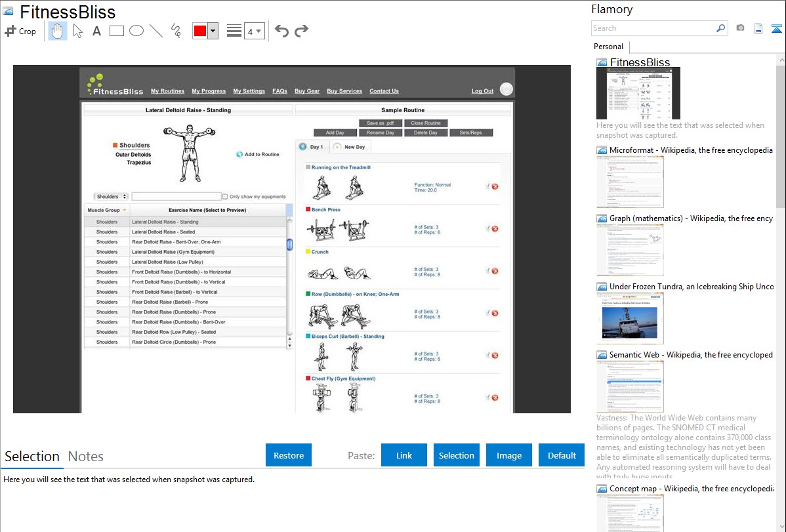Select the text annotation tool
Viewport: 786px width, 532px height.
pos(96,31)
